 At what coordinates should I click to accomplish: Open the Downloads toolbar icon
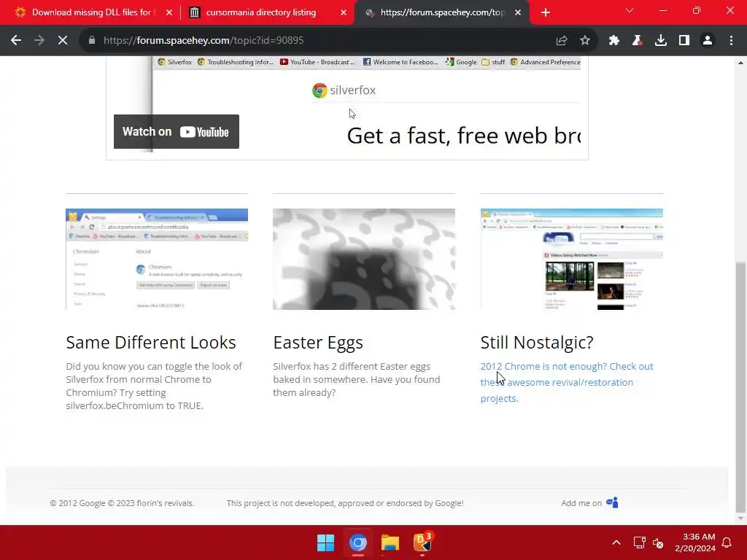pos(661,41)
